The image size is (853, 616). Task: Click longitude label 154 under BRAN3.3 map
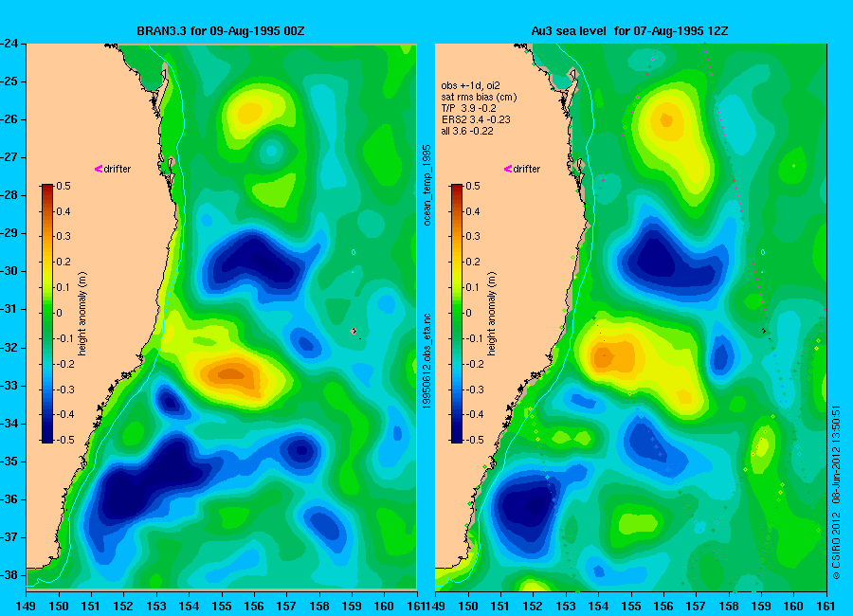(189, 607)
